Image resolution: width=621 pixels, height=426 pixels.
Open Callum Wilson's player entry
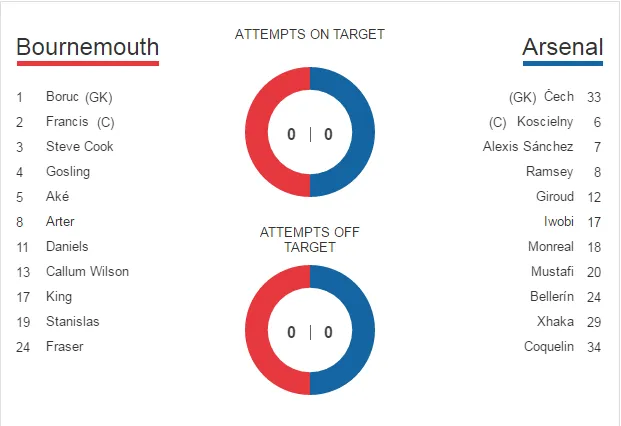(x=87, y=272)
